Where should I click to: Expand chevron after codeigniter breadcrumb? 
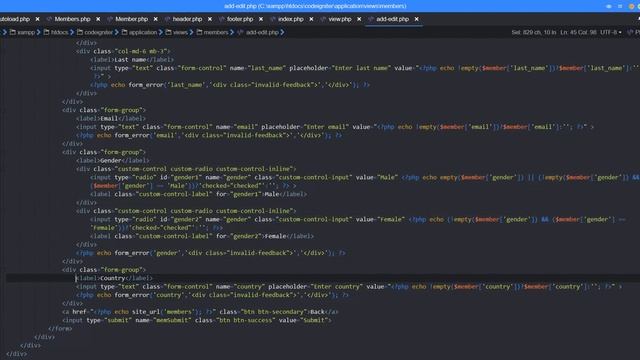point(117,32)
